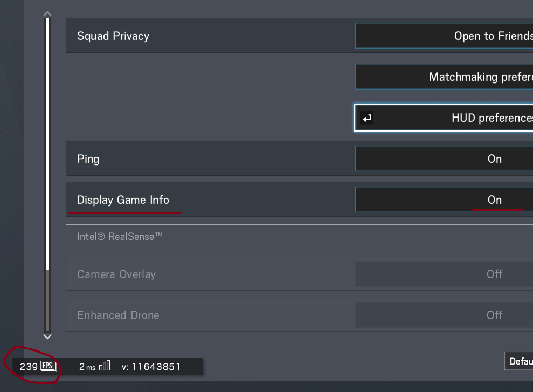The height and width of the screenshot is (392, 533).
Task: Click the version number 11643851
Action: tap(156, 367)
